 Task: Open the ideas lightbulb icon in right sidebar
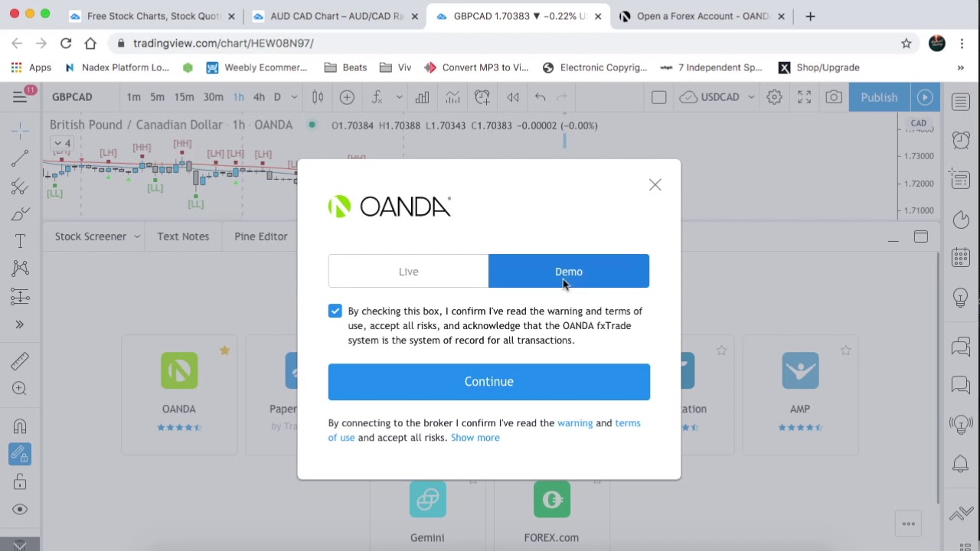point(961,297)
